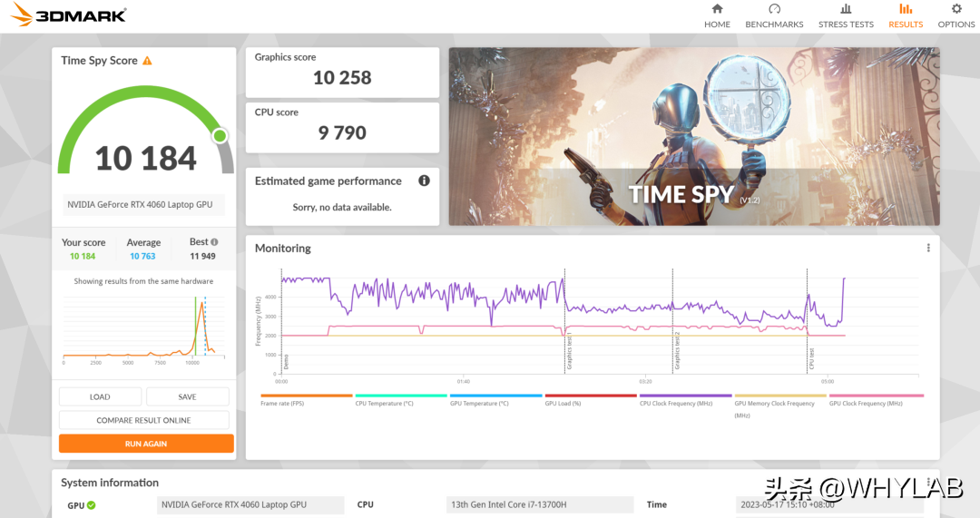This screenshot has width=980, height=518.
Task: Open the Monitoring three-dot options menu
Action: (x=928, y=248)
